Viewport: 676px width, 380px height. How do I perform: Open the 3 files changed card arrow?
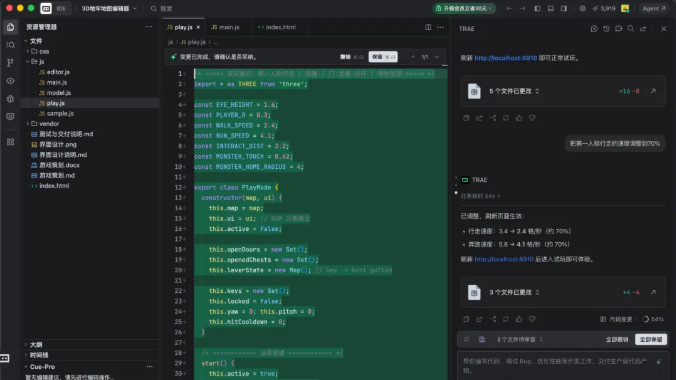[x=653, y=292]
